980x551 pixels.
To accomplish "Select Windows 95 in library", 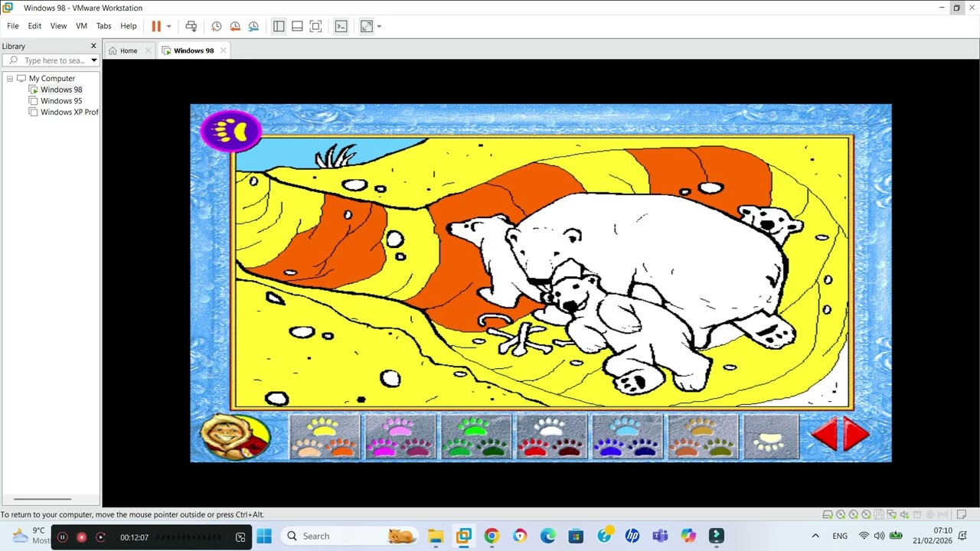I will 61,101.
